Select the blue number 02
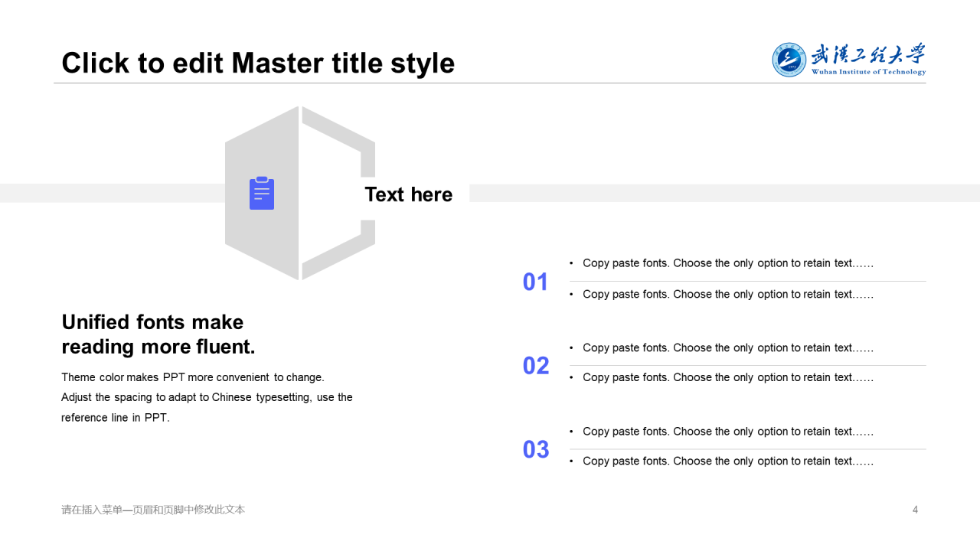This screenshot has height=551, width=980. [x=536, y=366]
